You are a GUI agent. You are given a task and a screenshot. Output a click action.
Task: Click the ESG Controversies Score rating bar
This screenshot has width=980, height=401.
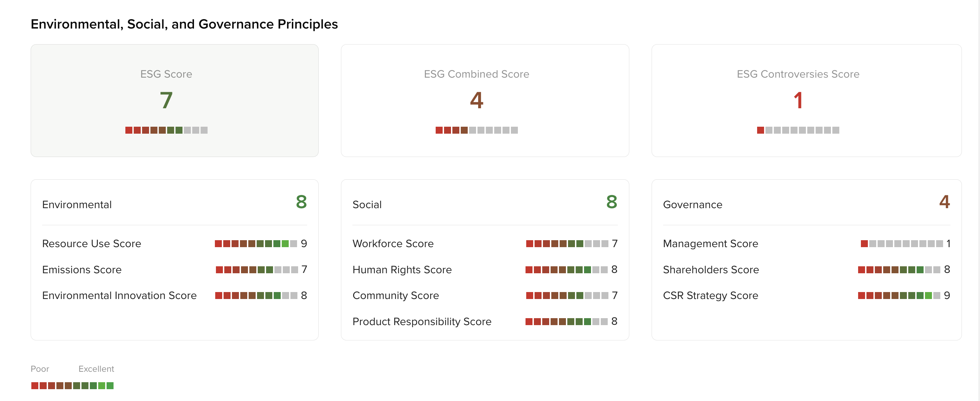798,130
